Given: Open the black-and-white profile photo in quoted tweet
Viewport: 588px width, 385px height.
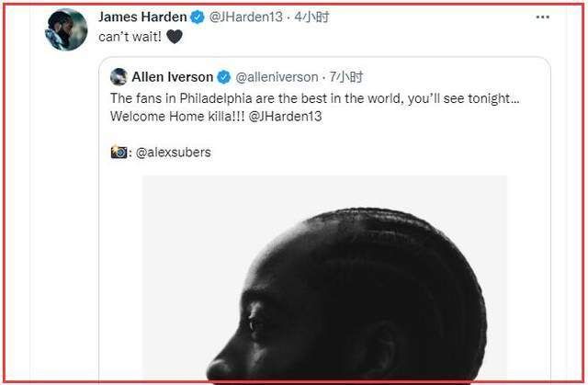Looking at the screenshot, I should pos(324,278).
